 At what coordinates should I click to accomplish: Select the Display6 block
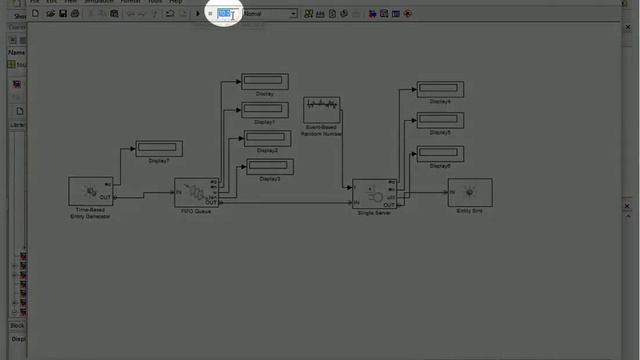click(440, 154)
